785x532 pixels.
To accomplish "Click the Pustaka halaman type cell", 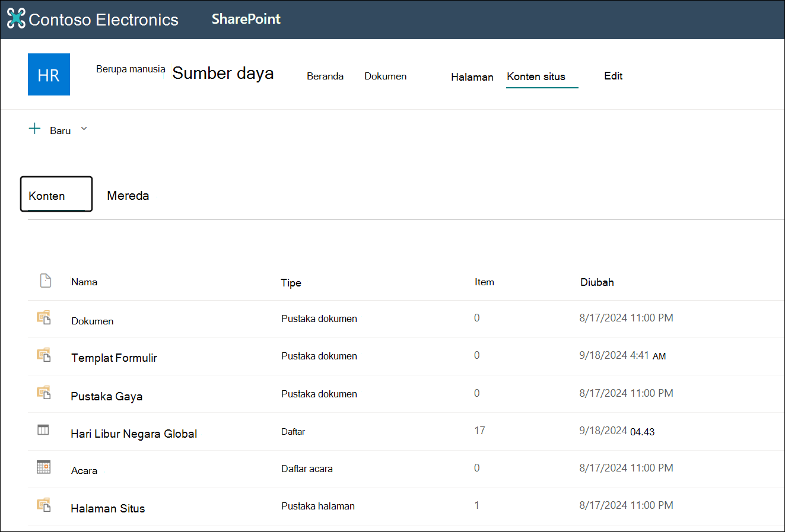I will [x=318, y=506].
